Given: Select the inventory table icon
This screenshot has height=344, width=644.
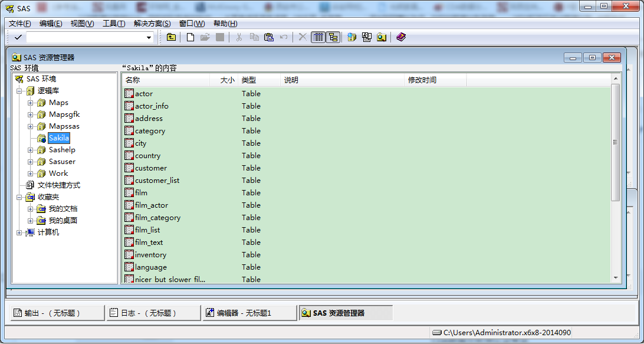Looking at the screenshot, I should 129,255.
